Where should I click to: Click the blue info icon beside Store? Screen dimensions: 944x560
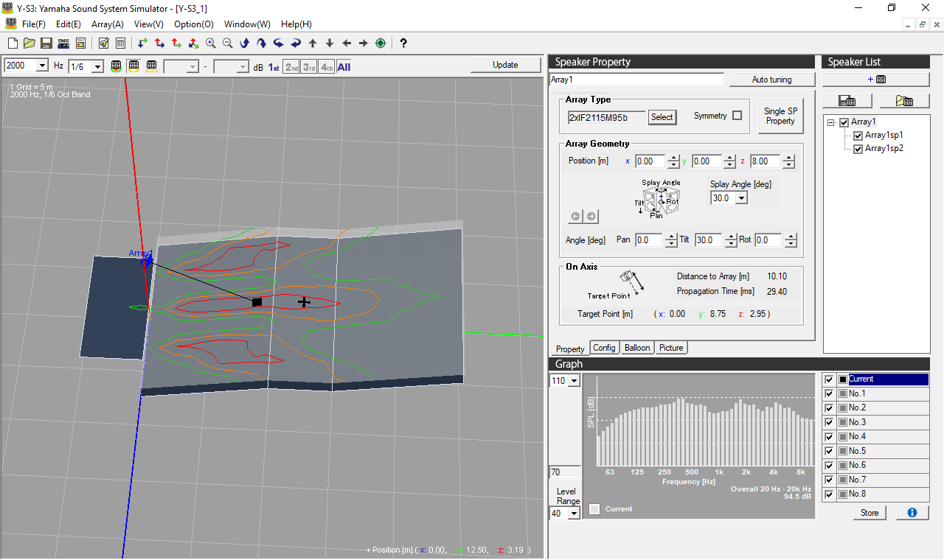[912, 512]
